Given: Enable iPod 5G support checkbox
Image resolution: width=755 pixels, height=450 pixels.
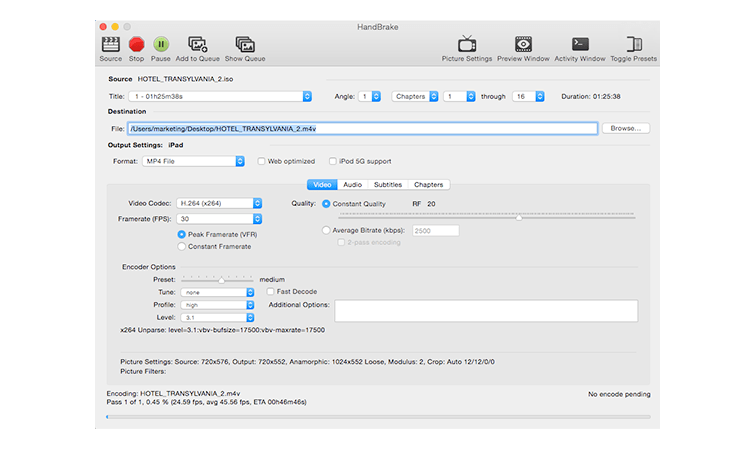Looking at the screenshot, I should coord(333,161).
